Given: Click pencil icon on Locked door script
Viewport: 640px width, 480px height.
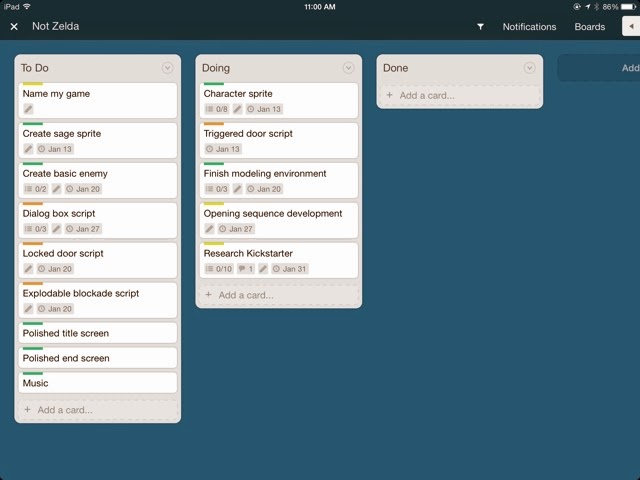Looking at the screenshot, I should pos(28,269).
